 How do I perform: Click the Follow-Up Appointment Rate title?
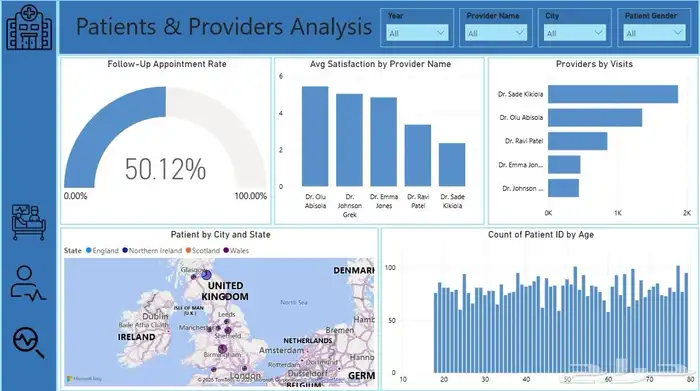click(167, 64)
